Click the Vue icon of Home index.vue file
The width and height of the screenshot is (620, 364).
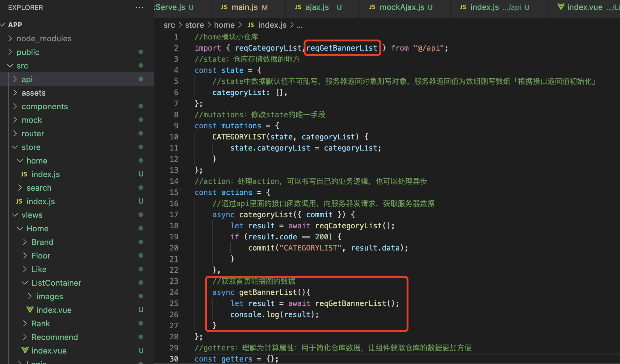click(25, 350)
